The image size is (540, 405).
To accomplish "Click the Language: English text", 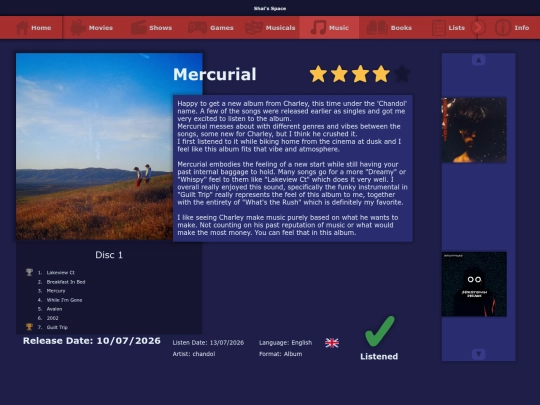I will tap(285, 343).
